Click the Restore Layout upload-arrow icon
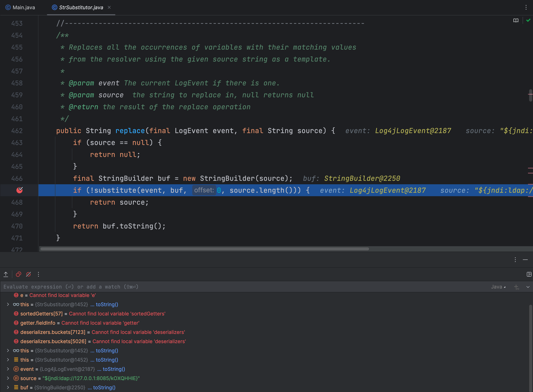This screenshot has width=533, height=392. click(6, 274)
